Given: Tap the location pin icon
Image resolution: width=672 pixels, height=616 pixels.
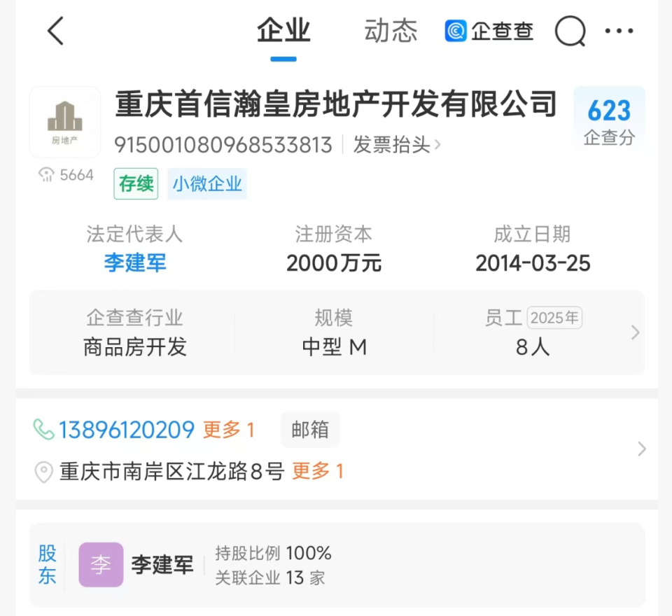Looking at the screenshot, I should (43, 472).
